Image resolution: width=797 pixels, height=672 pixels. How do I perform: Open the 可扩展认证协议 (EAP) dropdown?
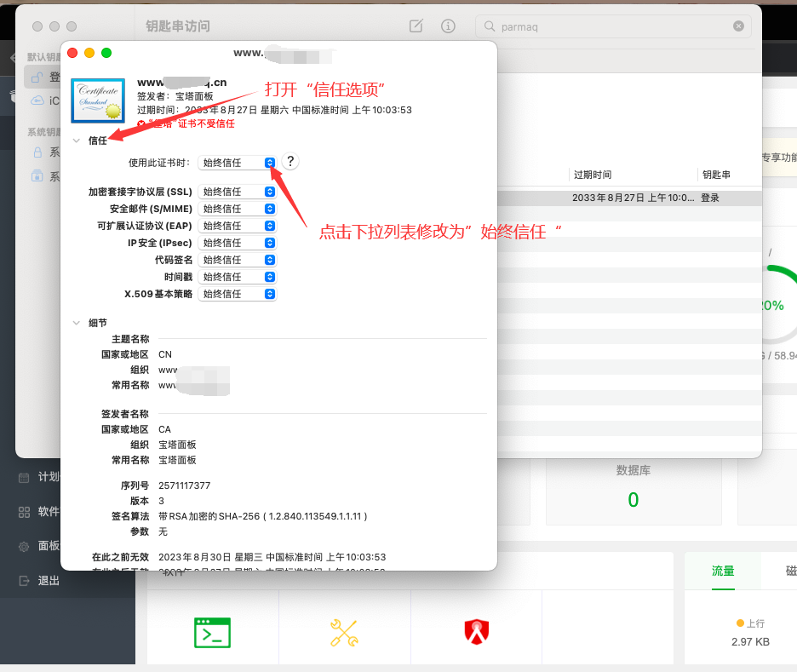(x=238, y=226)
